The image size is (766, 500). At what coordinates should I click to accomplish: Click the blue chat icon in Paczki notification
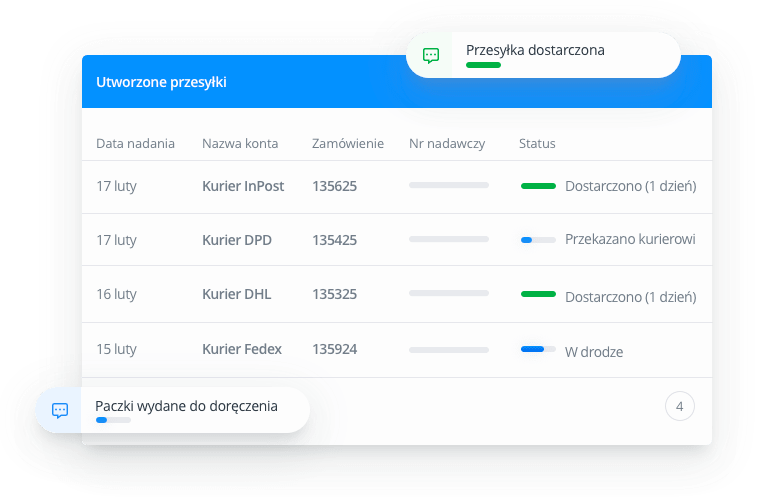click(x=60, y=410)
